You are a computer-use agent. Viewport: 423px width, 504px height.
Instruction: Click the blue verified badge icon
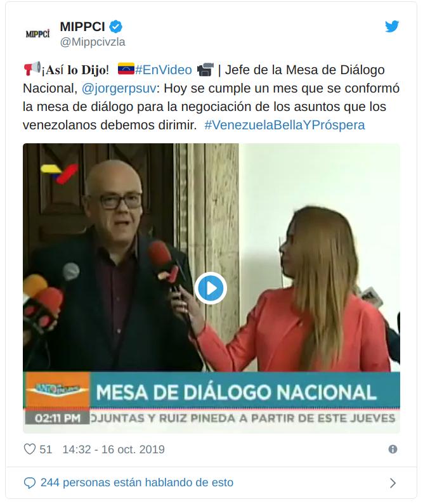115,27
